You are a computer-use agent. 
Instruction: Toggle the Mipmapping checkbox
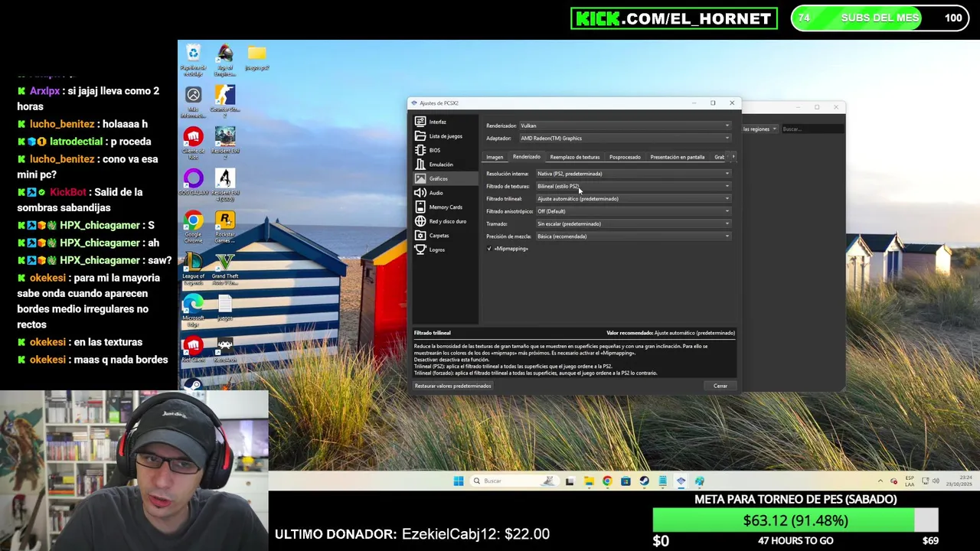(489, 249)
